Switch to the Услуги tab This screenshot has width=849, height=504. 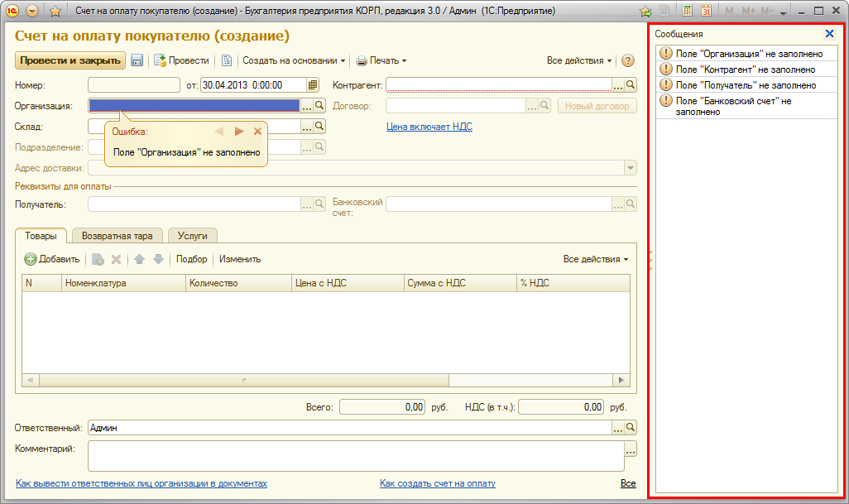192,236
